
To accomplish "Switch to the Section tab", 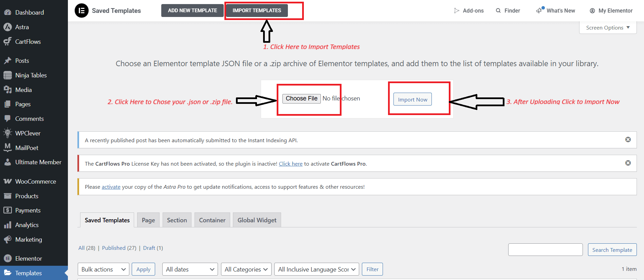I will coord(177,220).
